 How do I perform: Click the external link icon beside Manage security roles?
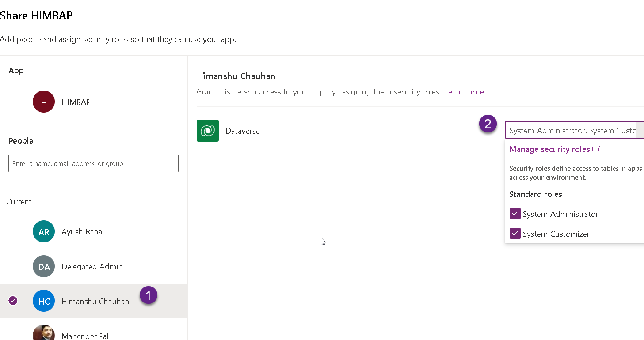point(596,149)
